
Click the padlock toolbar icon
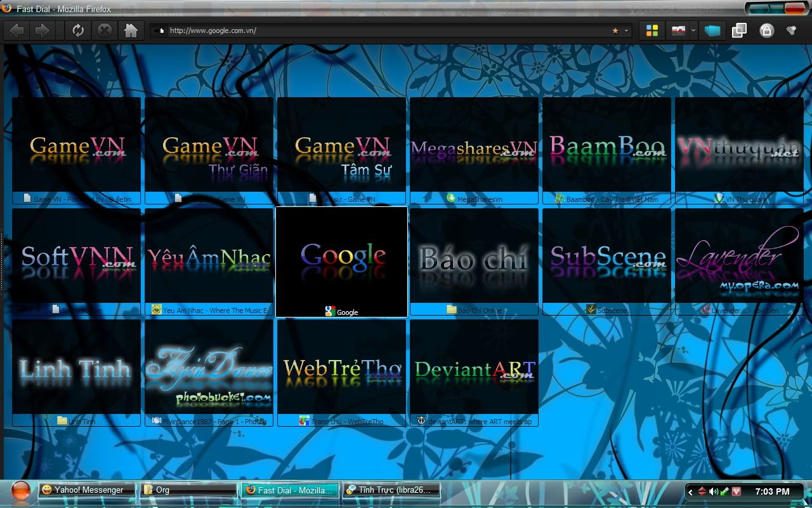[766, 30]
